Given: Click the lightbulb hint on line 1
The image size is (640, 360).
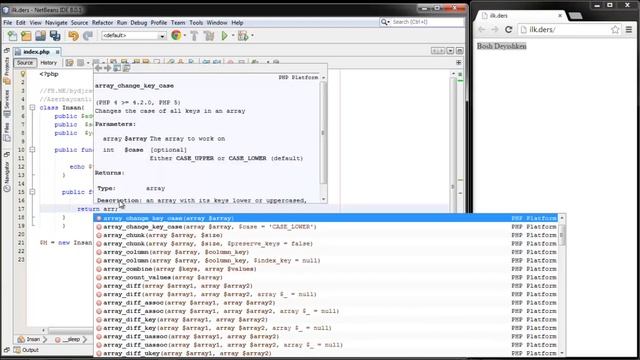Looking at the screenshot, I should point(23,74).
